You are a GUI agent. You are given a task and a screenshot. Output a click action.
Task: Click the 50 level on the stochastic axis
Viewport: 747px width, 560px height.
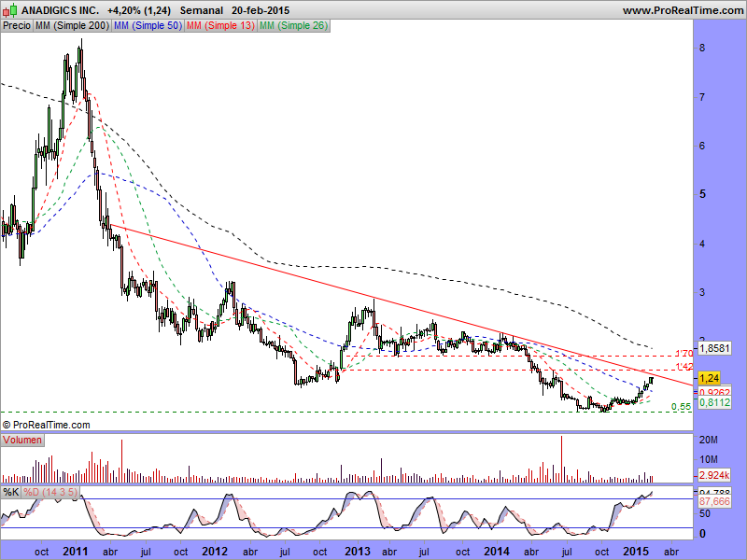pyautogui.click(x=705, y=514)
